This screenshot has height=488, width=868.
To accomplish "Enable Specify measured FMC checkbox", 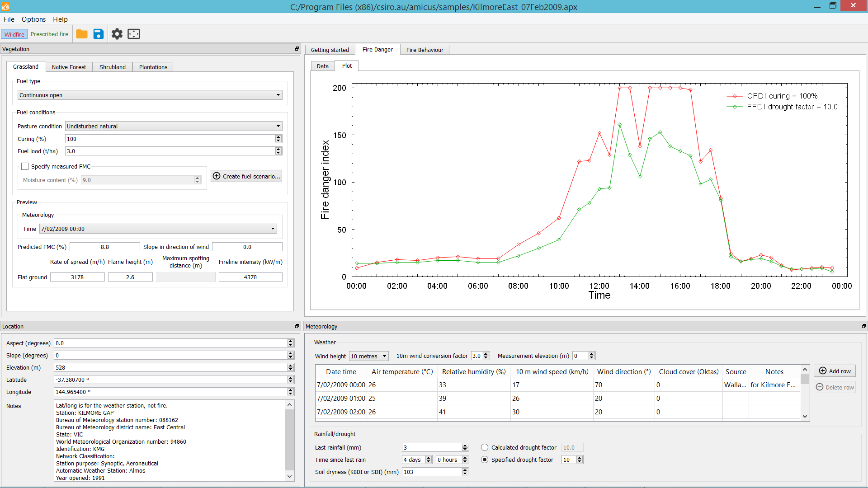I will coord(25,166).
